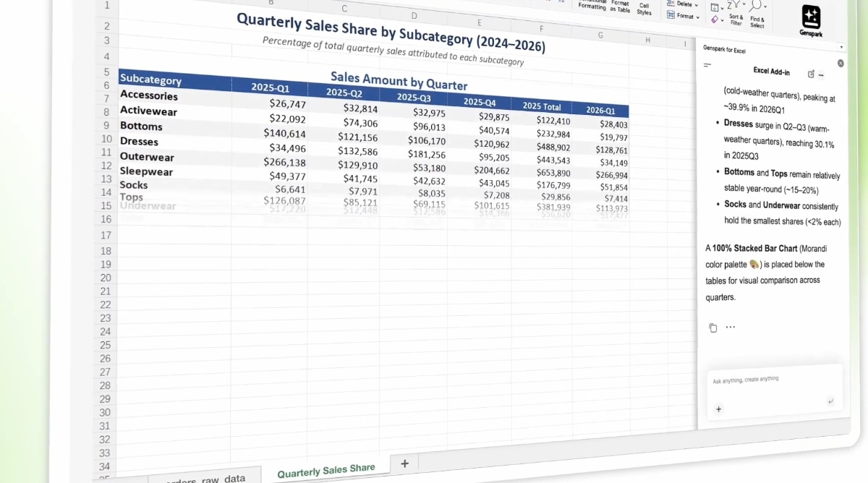
Task: Add a new sheet with the plus button
Action: coord(404,463)
